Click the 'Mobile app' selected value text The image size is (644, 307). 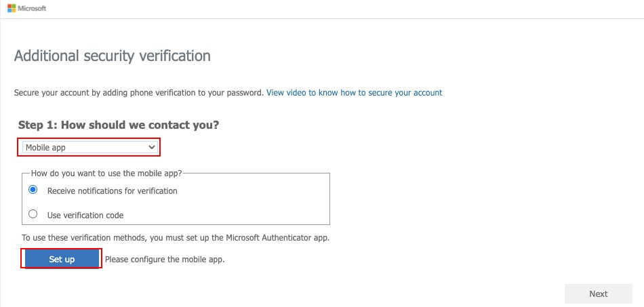(x=45, y=147)
